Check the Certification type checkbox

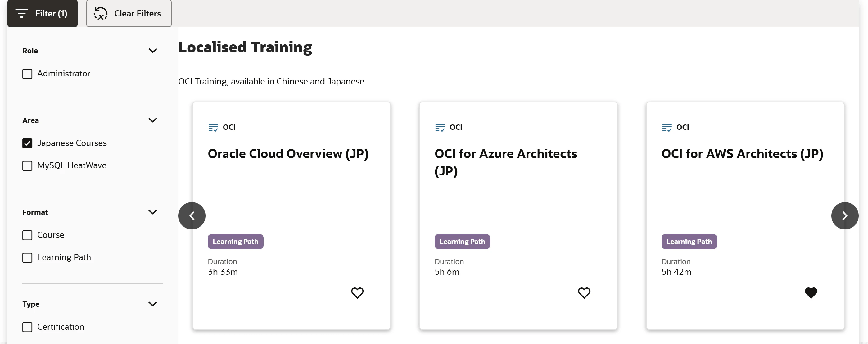click(27, 327)
